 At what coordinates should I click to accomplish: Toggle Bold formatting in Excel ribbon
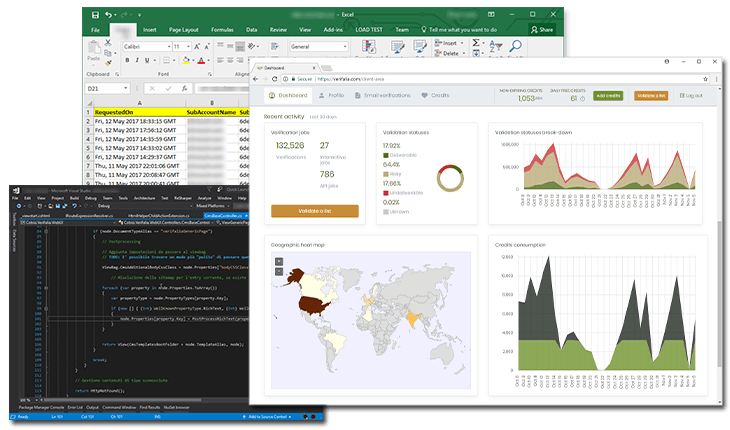tap(127, 60)
